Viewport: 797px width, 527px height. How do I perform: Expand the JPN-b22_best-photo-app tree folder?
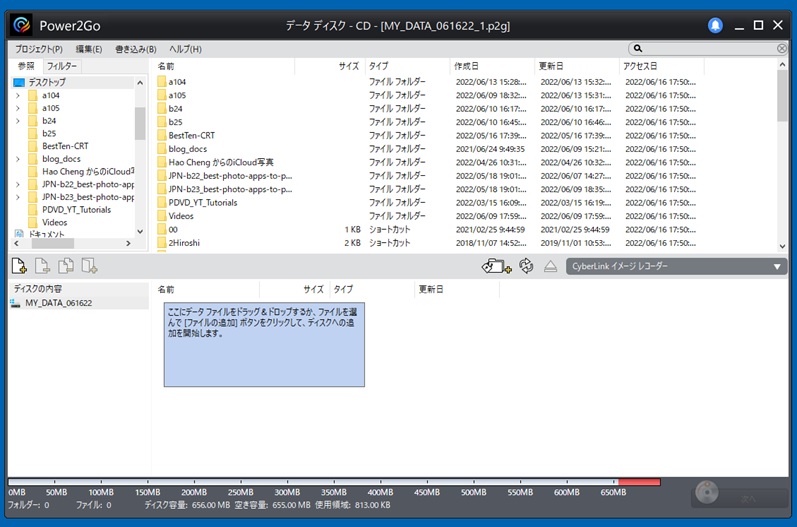point(18,184)
